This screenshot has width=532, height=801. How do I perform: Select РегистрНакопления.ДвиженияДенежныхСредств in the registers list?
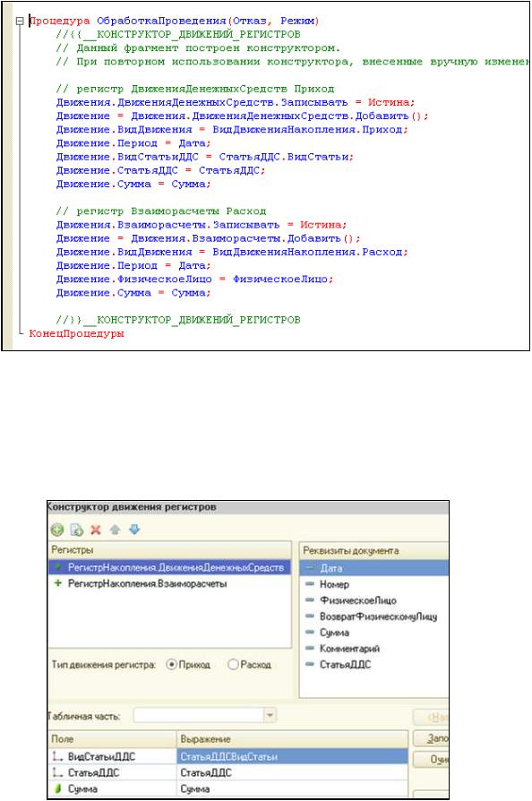170,567
